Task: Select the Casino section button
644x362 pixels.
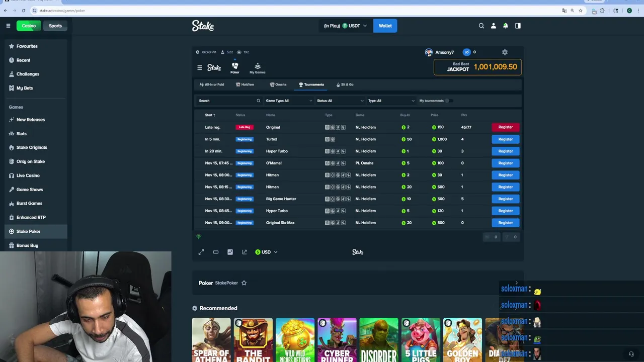Action: (29, 26)
